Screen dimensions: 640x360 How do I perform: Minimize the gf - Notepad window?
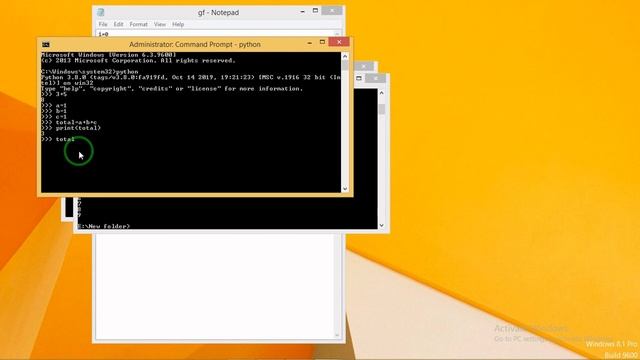pyautogui.click(x=302, y=11)
